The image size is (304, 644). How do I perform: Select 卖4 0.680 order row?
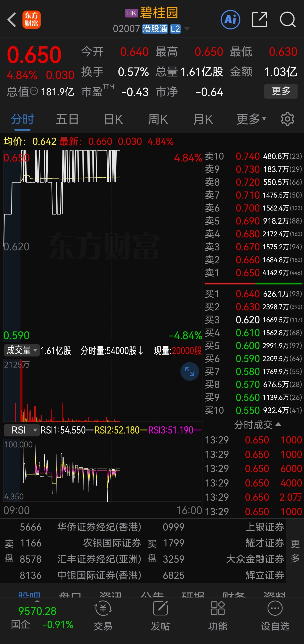click(x=253, y=234)
